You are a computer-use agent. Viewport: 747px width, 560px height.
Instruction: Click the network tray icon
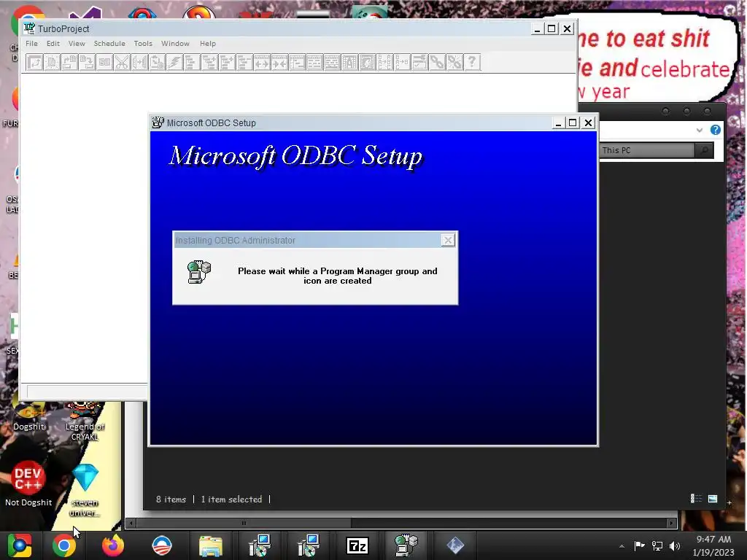(x=657, y=545)
